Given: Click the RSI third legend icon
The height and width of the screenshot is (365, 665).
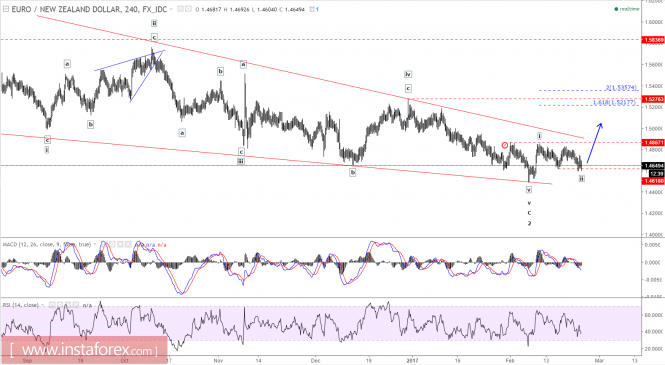Looking at the screenshot, I should tap(68, 305).
